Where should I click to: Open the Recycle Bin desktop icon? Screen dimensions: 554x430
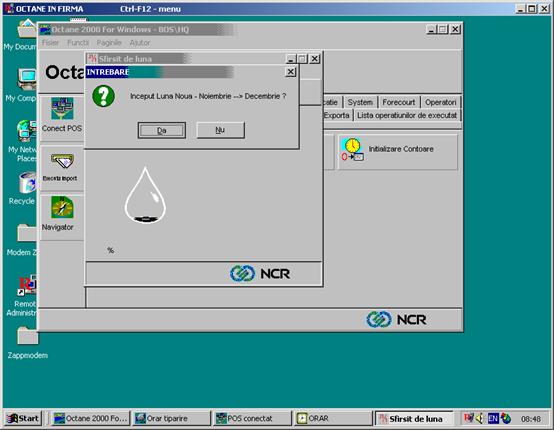pyautogui.click(x=28, y=183)
